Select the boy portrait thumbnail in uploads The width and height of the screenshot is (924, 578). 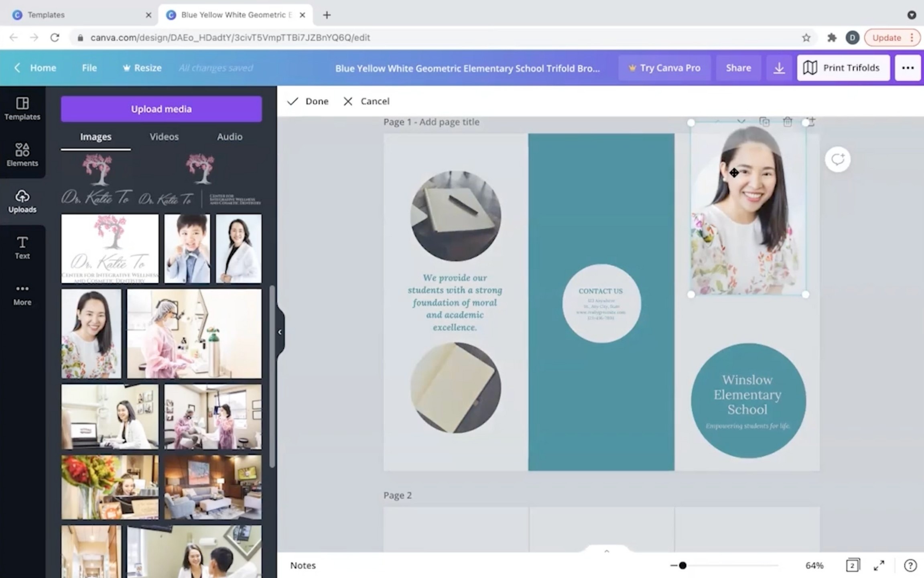point(187,248)
